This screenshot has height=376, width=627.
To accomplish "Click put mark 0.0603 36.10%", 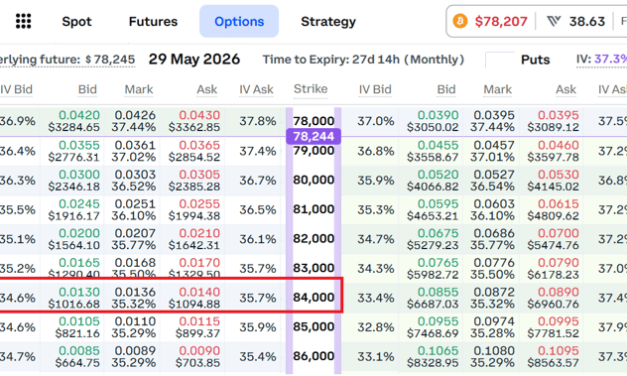I will click(493, 210).
